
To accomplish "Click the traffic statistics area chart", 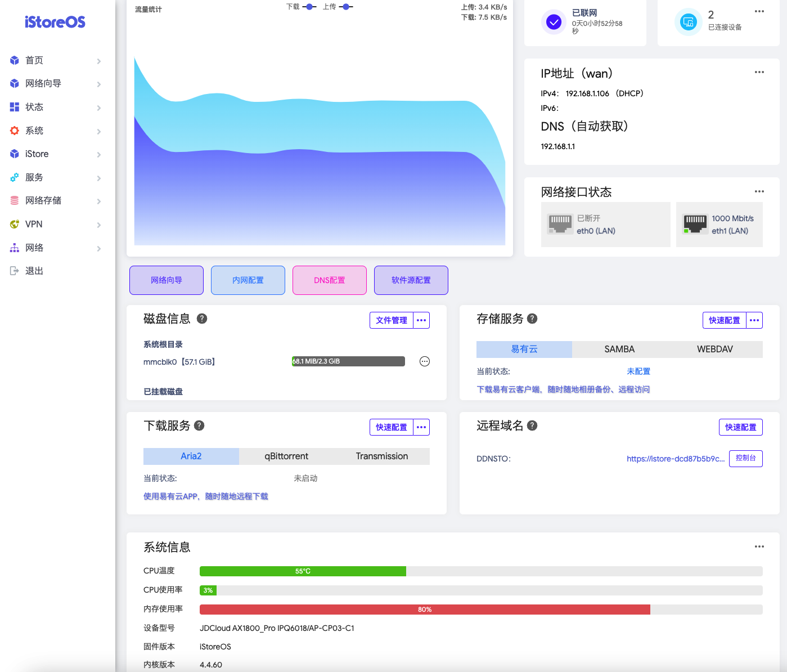I will coord(320,151).
